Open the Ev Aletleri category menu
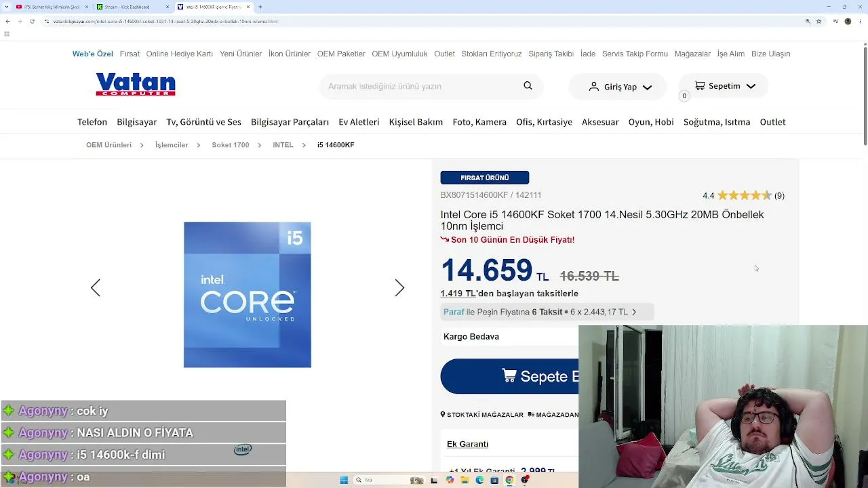868x488 pixels. (359, 122)
